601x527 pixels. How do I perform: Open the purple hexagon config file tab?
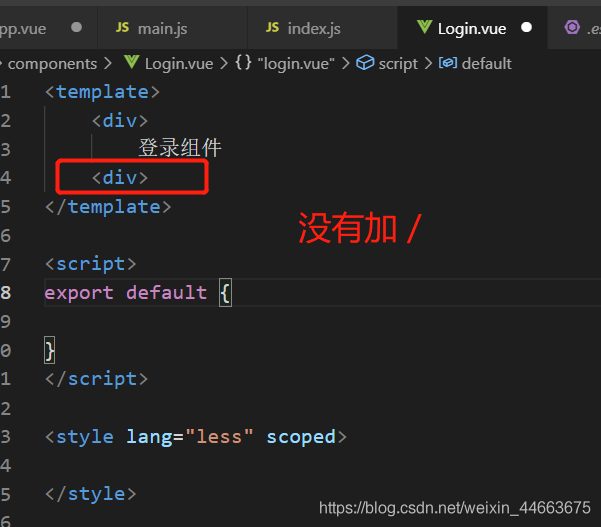coord(574,28)
